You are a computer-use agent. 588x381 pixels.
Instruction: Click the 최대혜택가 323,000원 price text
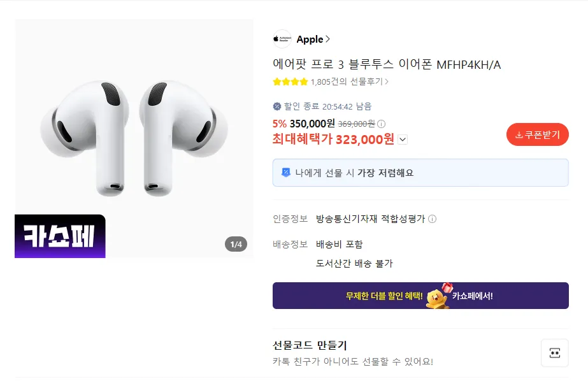click(333, 140)
